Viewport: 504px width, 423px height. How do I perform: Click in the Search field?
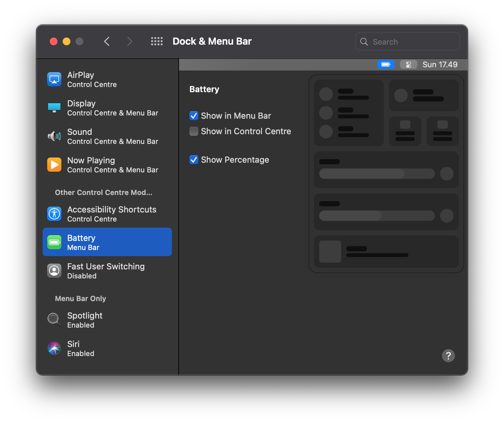(x=407, y=41)
